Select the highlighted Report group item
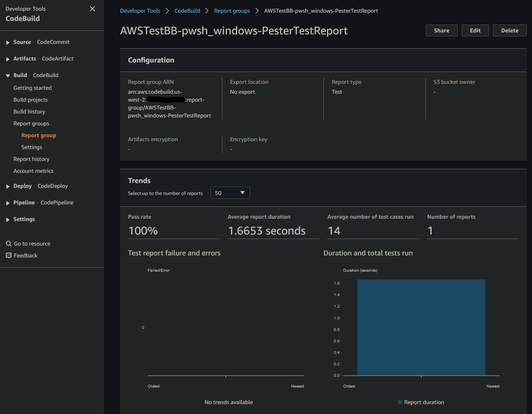 (39, 135)
